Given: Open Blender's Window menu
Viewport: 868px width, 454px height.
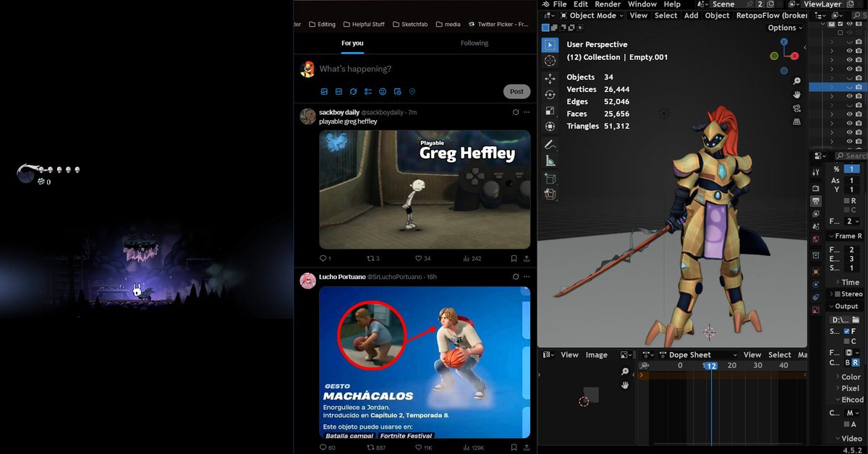Looking at the screenshot, I should (x=642, y=4).
